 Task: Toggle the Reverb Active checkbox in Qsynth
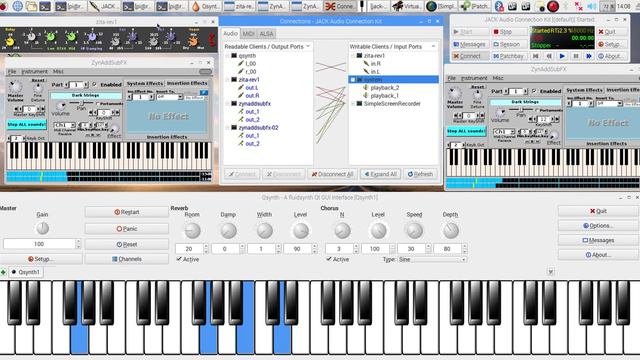tap(179, 259)
